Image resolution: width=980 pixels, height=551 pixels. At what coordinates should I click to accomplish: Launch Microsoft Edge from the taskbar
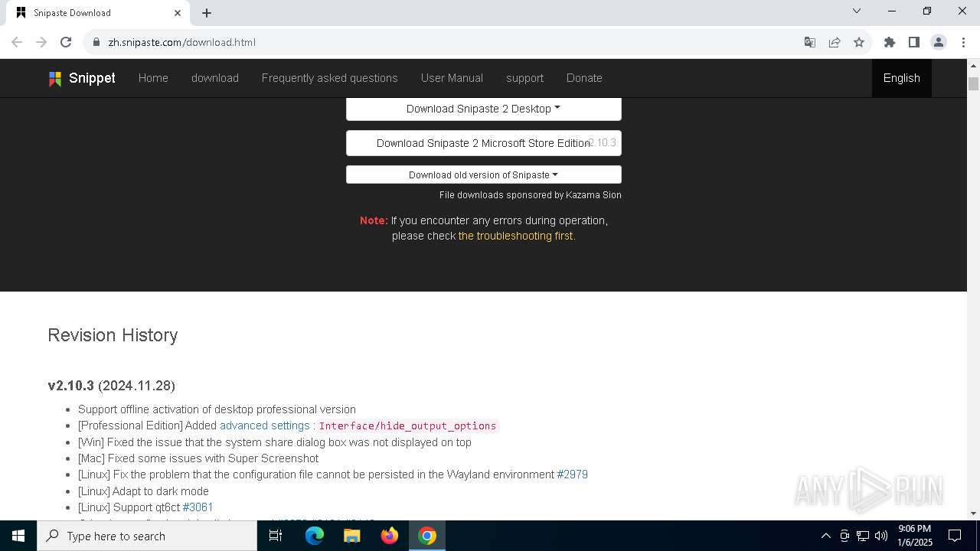click(x=315, y=536)
